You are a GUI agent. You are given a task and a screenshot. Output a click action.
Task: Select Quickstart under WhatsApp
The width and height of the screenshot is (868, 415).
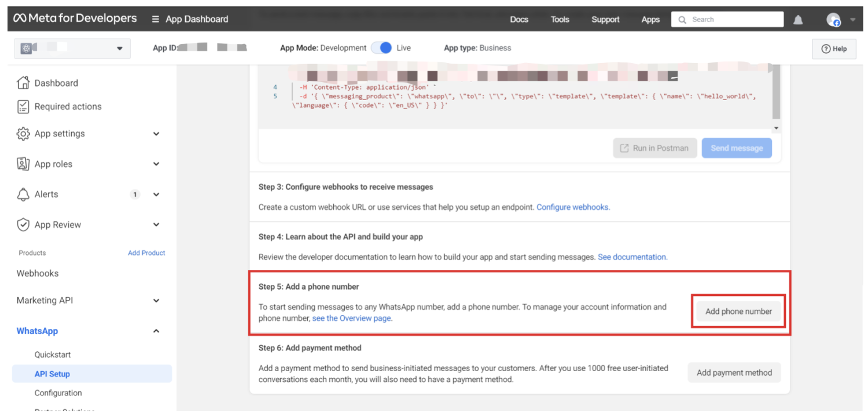coord(53,355)
